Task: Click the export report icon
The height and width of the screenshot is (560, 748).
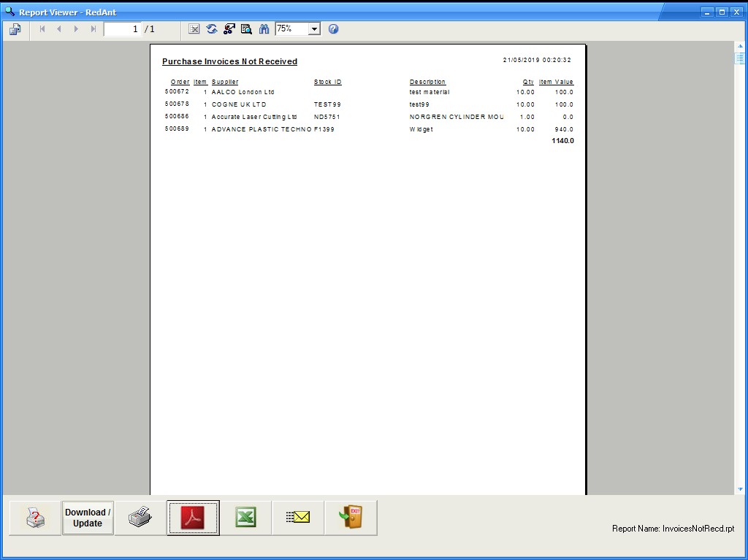Action: tap(15, 29)
